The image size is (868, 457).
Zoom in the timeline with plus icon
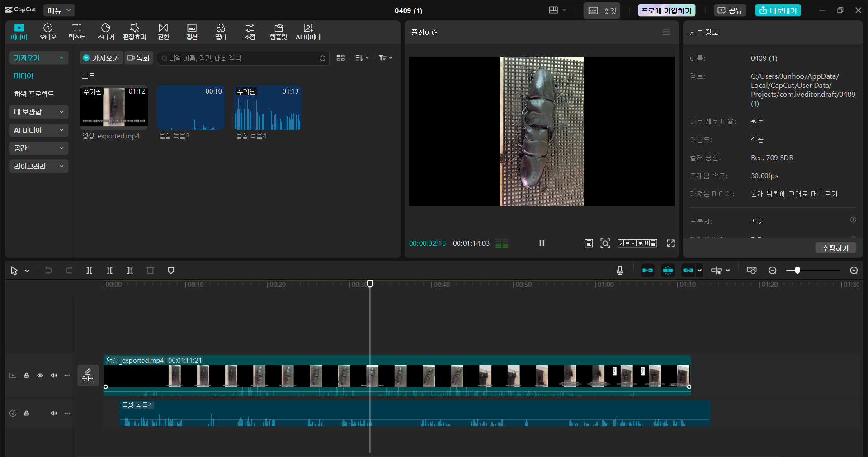click(x=854, y=271)
